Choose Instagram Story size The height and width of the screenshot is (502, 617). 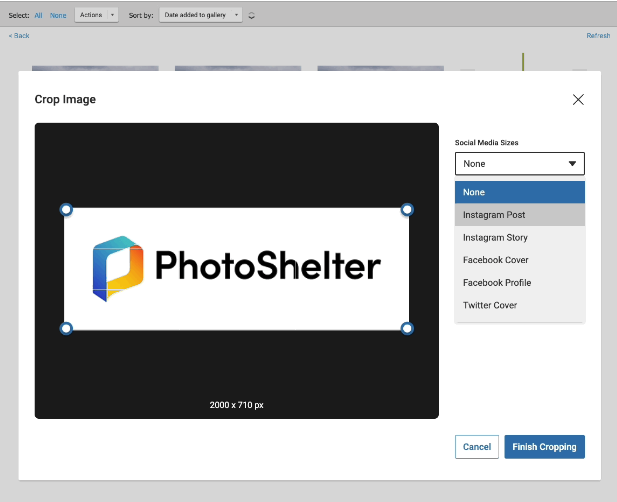pyautogui.click(x=520, y=238)
